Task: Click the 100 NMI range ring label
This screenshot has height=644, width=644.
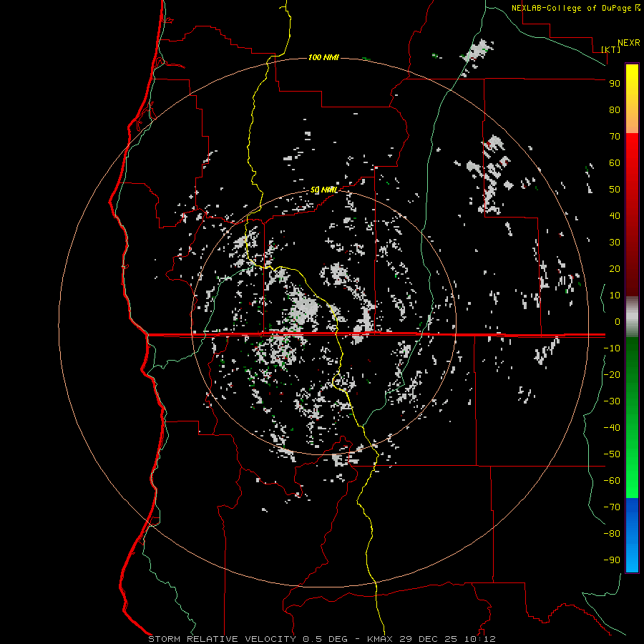Action: coord(323,57)
